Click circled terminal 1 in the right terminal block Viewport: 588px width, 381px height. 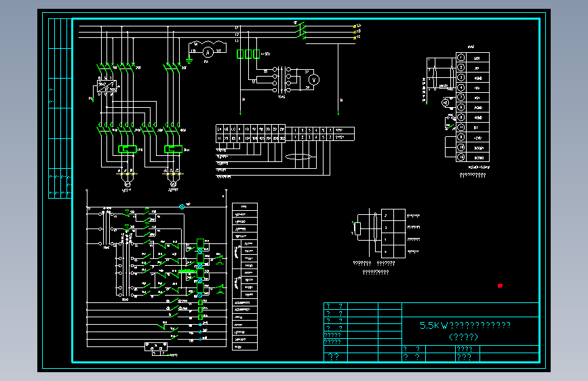click(x=461, y=58)
